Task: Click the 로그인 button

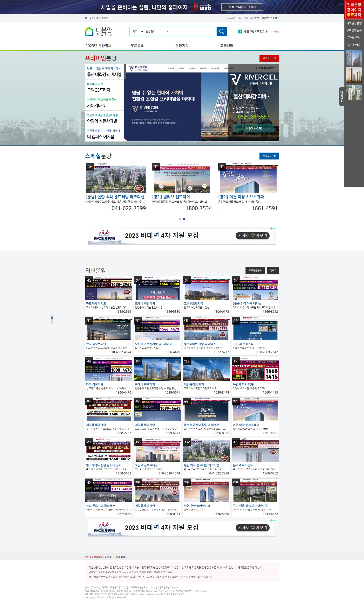Action: pos(231,18)
